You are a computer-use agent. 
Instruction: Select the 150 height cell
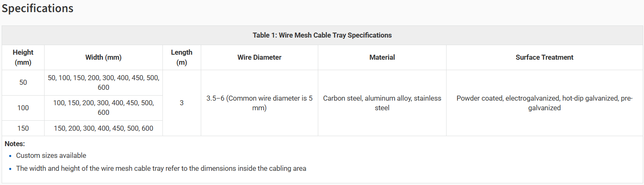point(23,128)
